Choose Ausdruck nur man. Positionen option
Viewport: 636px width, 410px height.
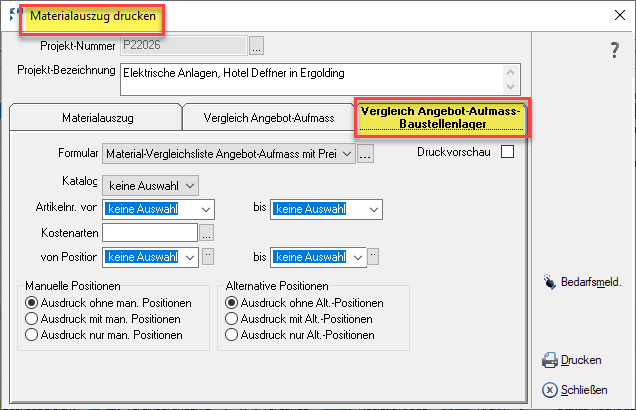32,334
